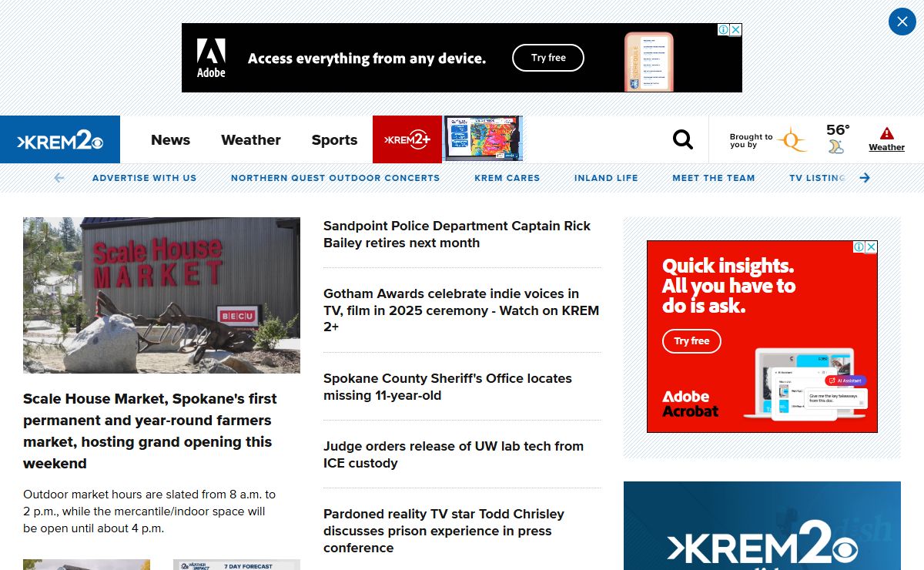Read Todd Chrisley press conference story
Viewport: 924px width, 570px height.
point(444,531)
